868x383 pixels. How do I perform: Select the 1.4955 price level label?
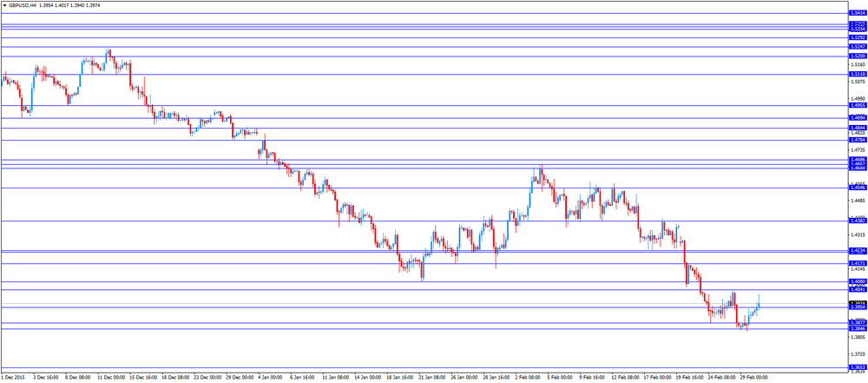857,105
